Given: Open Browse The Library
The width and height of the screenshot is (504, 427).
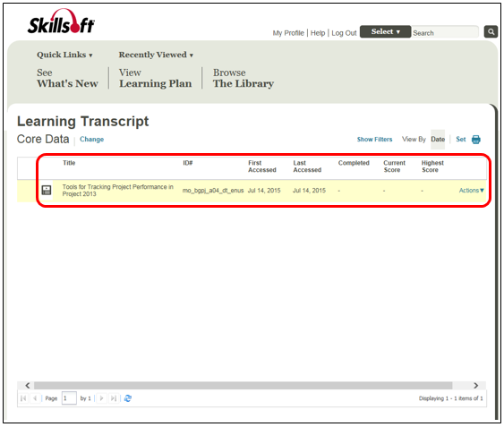Looking at the screenshot, I should pos(243,78).
